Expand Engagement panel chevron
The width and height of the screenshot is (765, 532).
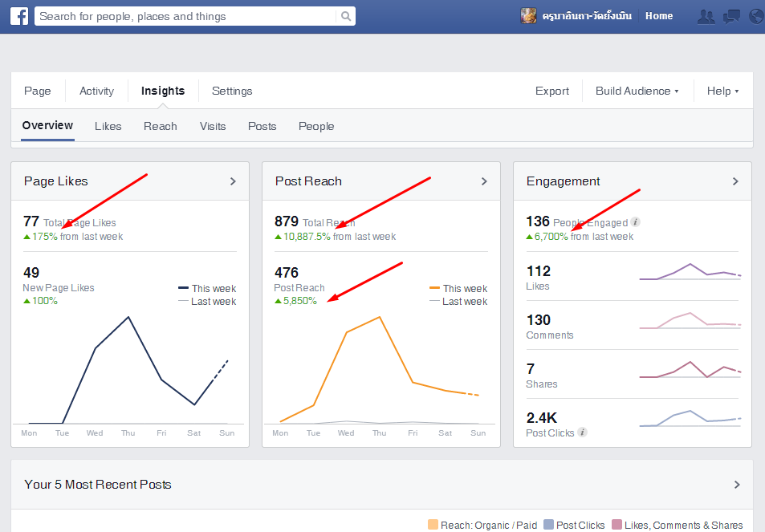[x=736, y=181]
